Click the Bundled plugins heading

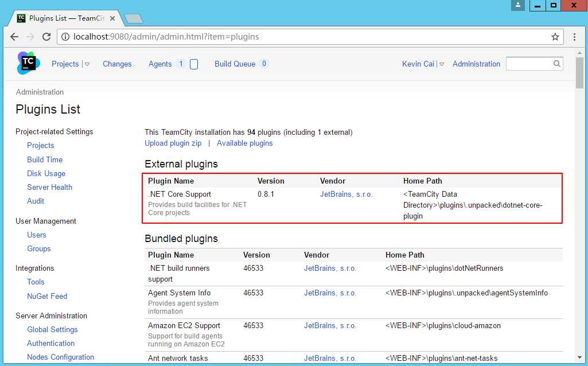(x=181, y=239)
